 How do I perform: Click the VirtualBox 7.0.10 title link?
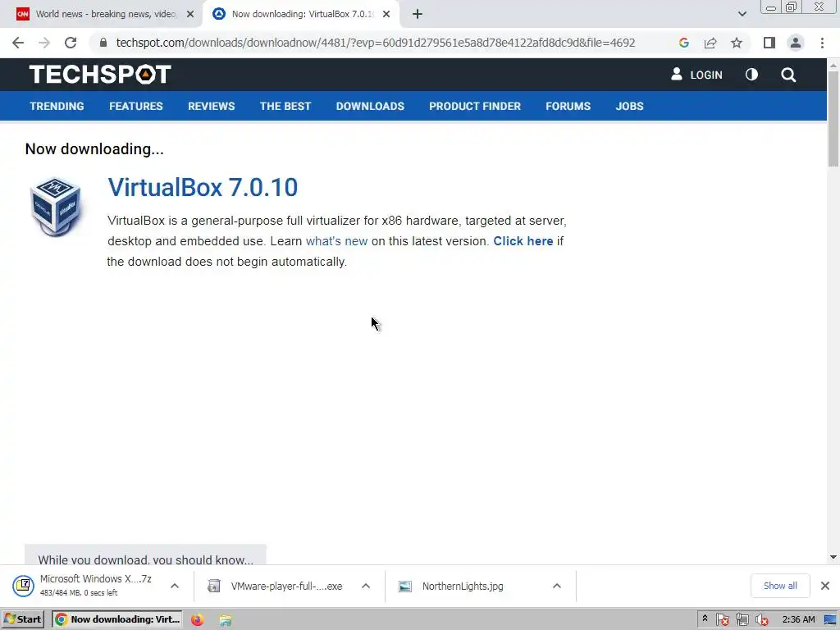[x=203, y=188]
